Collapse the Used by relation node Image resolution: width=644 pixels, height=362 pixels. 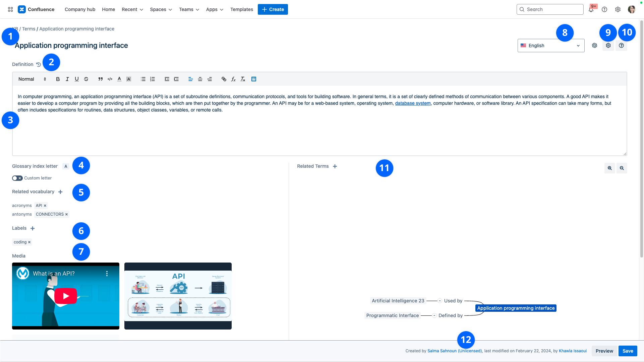pos(440,301)
